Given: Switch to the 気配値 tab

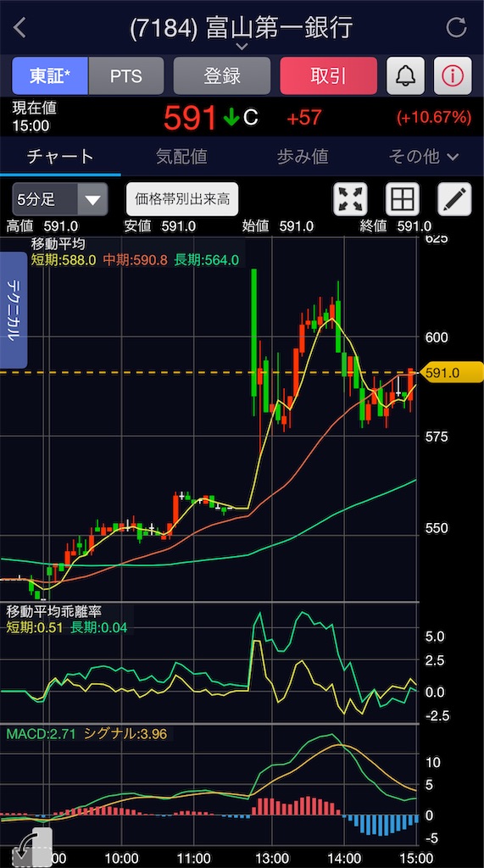Looking at the screenshot, I should click(181, 157).
